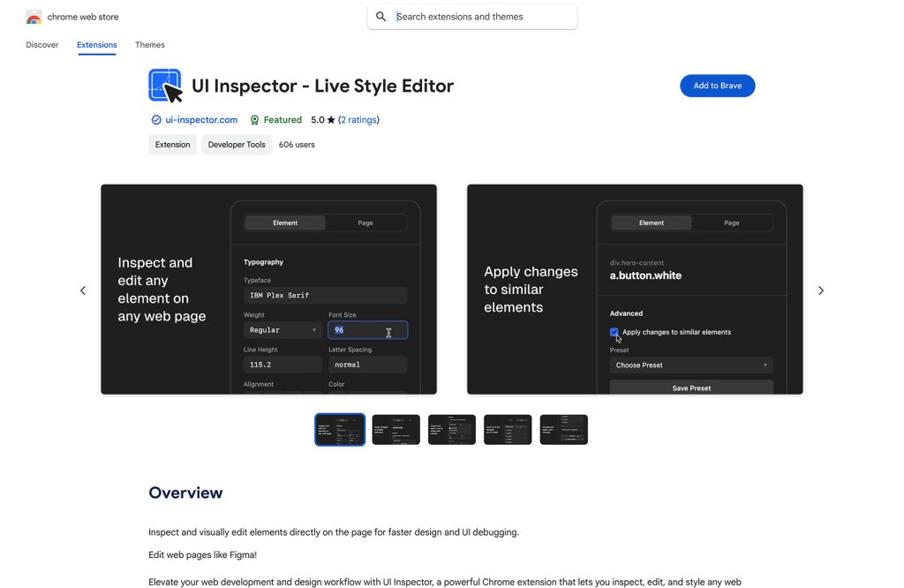Click the Developer Tools category chip
904x588 pixels.
pos(237,145)
